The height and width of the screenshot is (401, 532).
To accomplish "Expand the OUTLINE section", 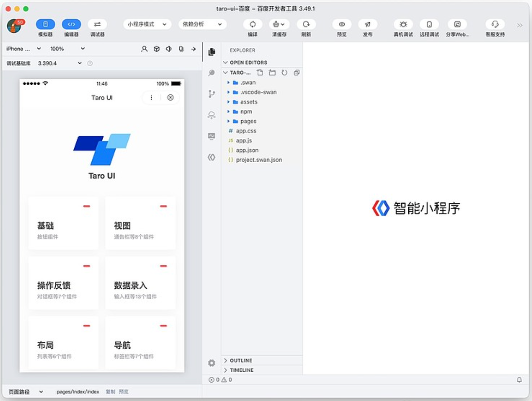I will (x=262, y=360).
